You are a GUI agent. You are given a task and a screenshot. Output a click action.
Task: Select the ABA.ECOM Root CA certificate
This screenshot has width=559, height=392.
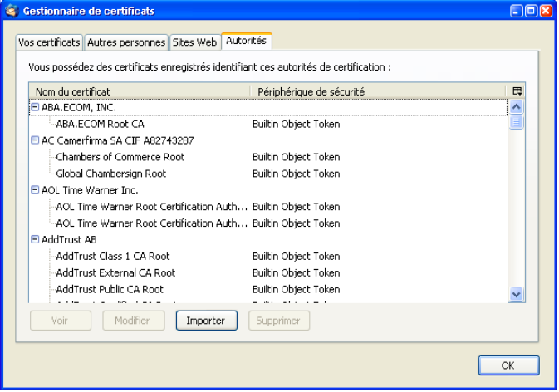tap(101, 124)
